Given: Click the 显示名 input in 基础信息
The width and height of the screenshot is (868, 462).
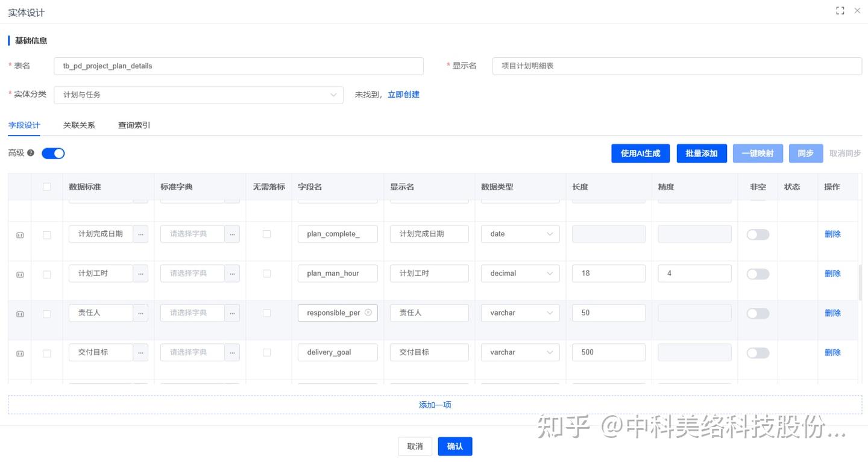Looking at the screenshot, I should coord(677,66).
